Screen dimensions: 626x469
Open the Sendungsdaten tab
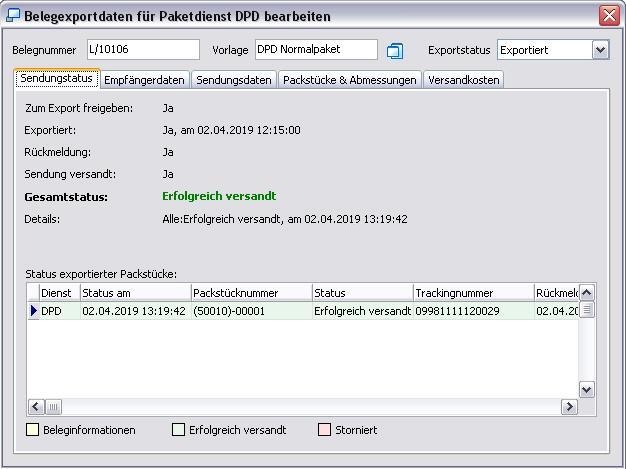[x=233, y=80]
